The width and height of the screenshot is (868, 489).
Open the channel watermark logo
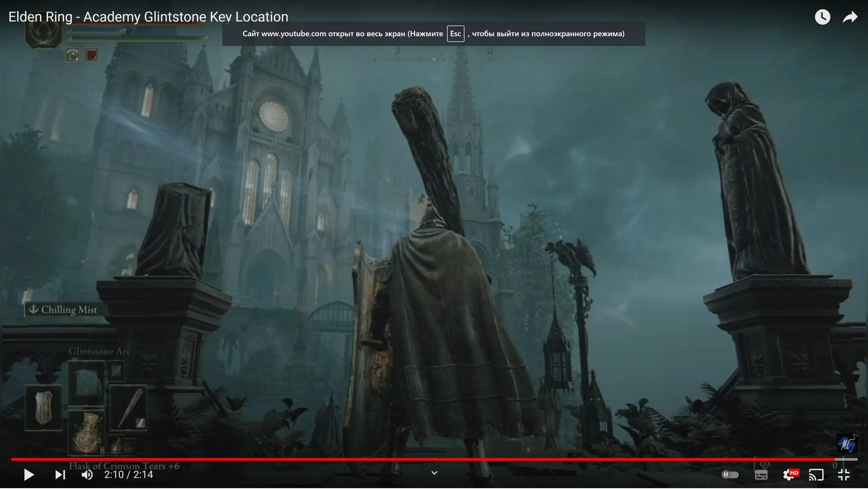(847, 444)
